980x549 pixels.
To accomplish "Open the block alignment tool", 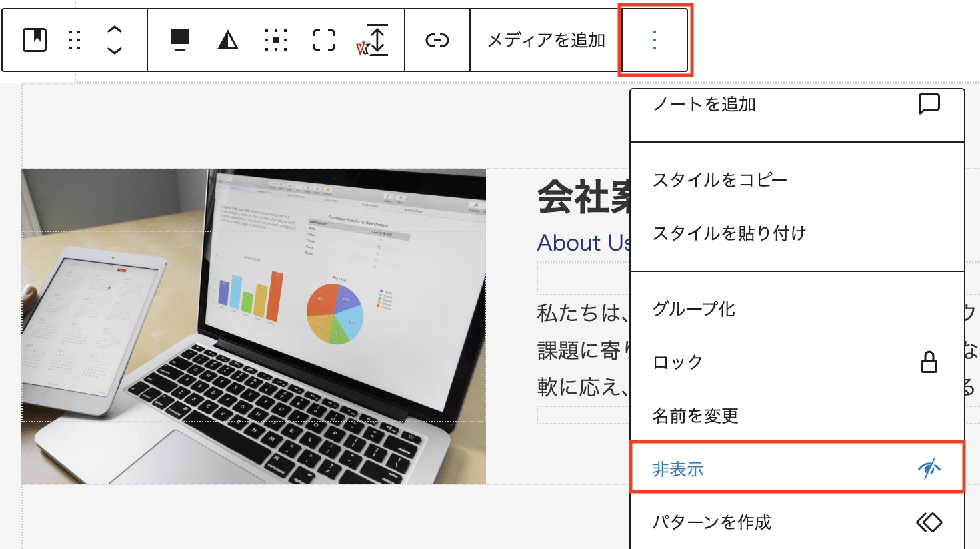I will click(180, 40).
